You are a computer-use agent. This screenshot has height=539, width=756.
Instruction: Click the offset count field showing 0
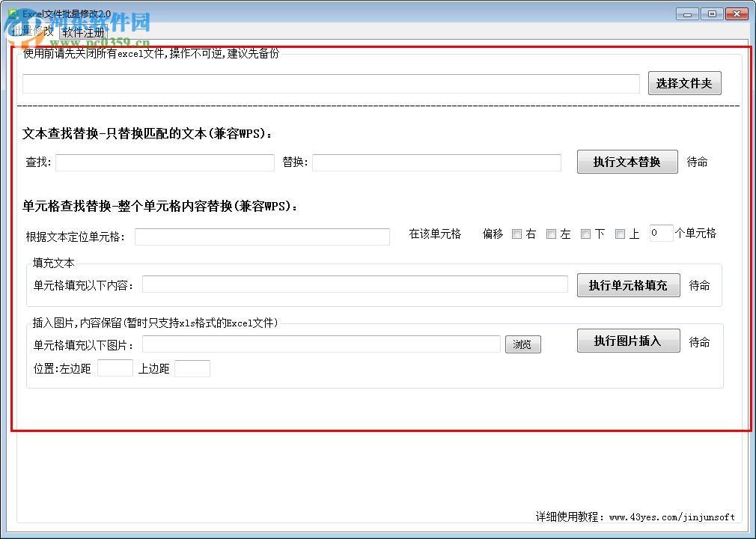tap(661, 234)
